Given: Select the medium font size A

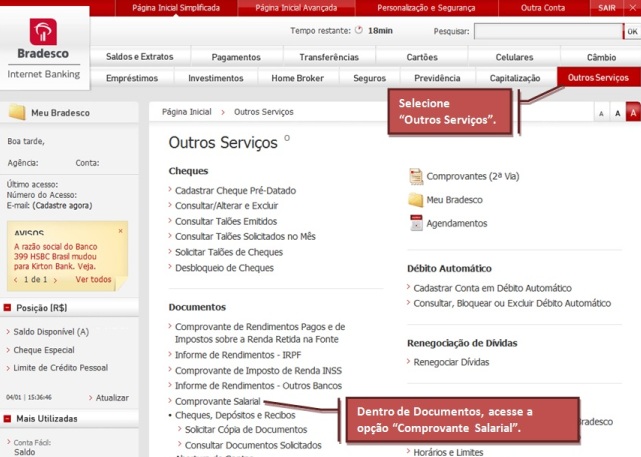Looking at the screenshot, I should click(x=617, y=113).
